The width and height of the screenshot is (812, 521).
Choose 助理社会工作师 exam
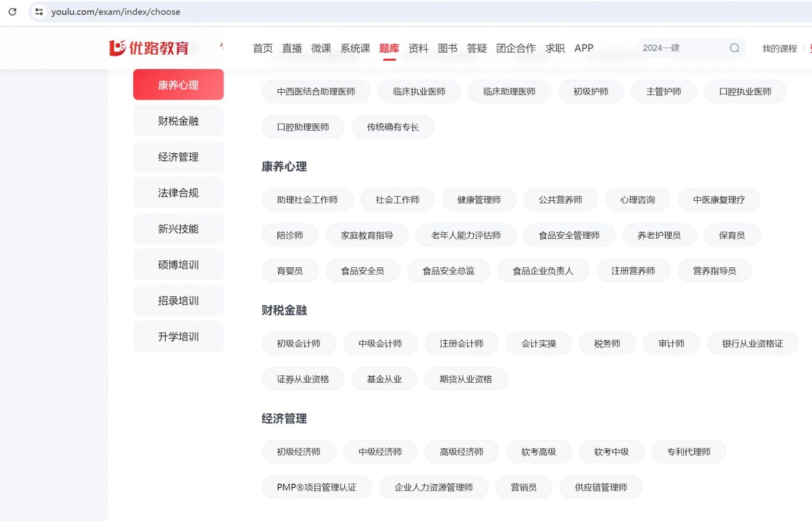307,200
